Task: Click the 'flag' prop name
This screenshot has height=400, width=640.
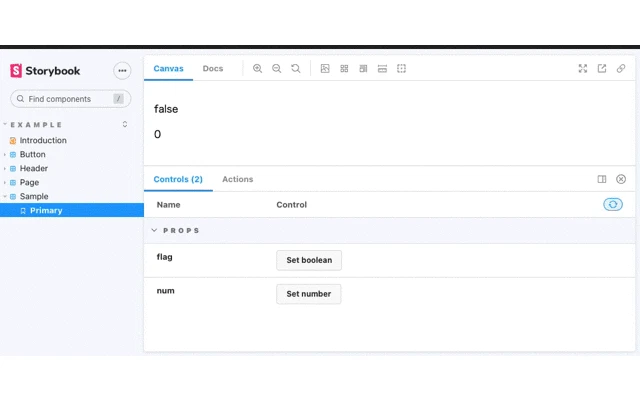Action: click(x=164, y=257)
